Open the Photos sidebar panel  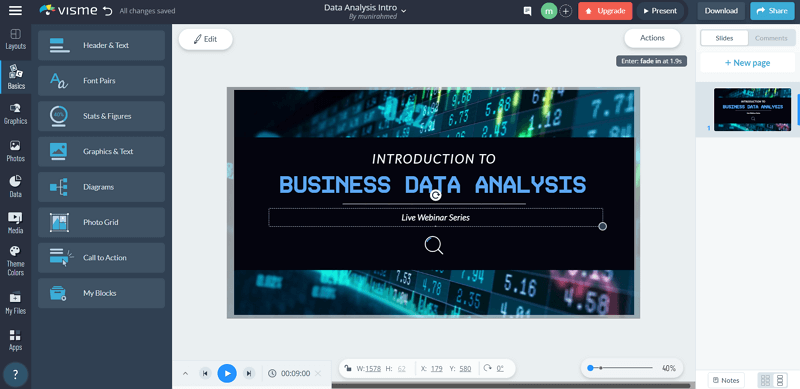[15, 151]
